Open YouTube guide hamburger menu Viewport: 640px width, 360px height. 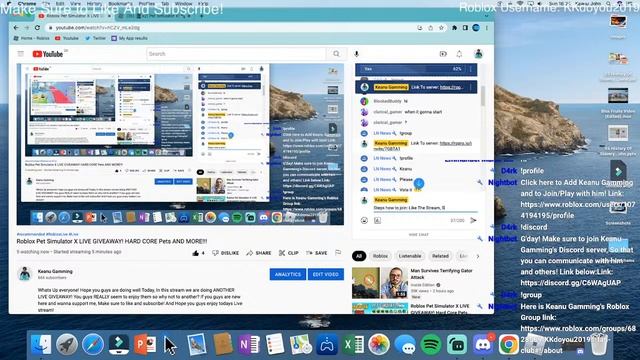tap(21, 54)
